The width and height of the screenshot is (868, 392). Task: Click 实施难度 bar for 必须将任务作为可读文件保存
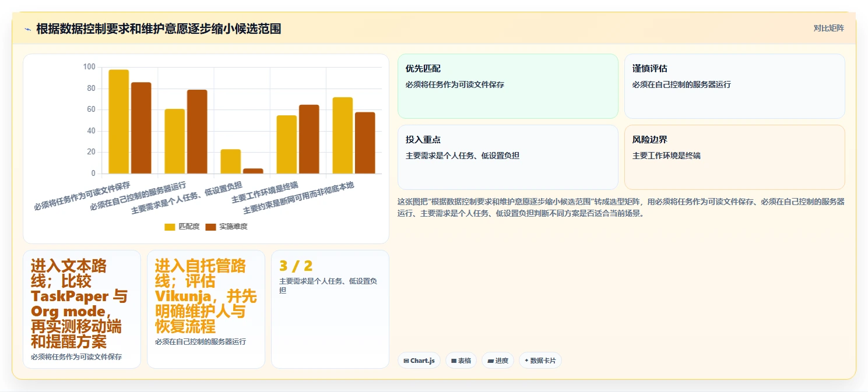[x=141, y=128]
